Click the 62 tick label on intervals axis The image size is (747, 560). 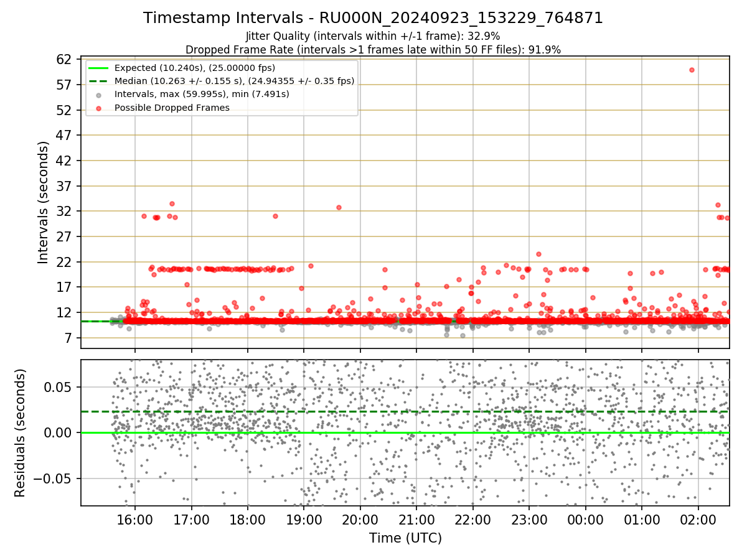tap(65, 60)
